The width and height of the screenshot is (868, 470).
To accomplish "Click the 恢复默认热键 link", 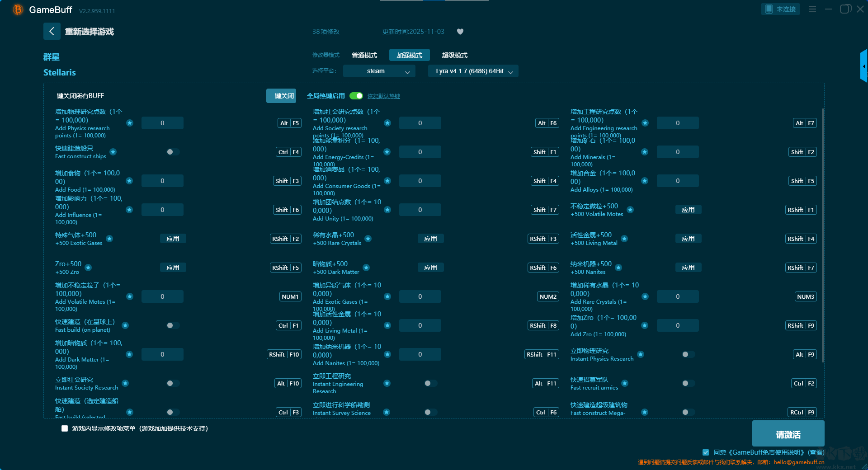I will (383, 96).
